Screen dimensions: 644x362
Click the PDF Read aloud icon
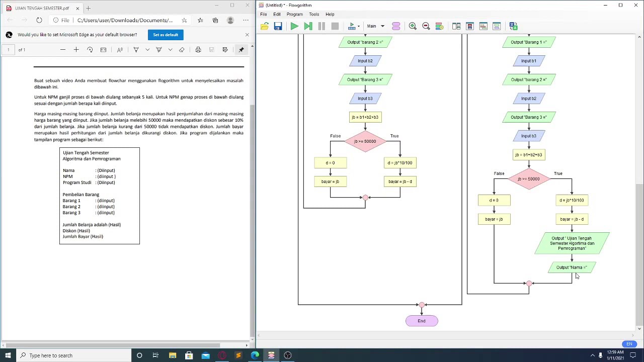point(120,50)
